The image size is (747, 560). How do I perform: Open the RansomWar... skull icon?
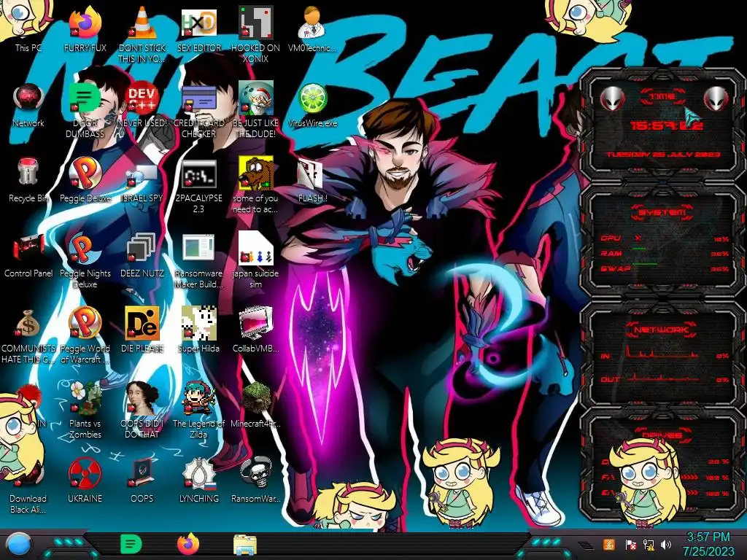[255, 480]
